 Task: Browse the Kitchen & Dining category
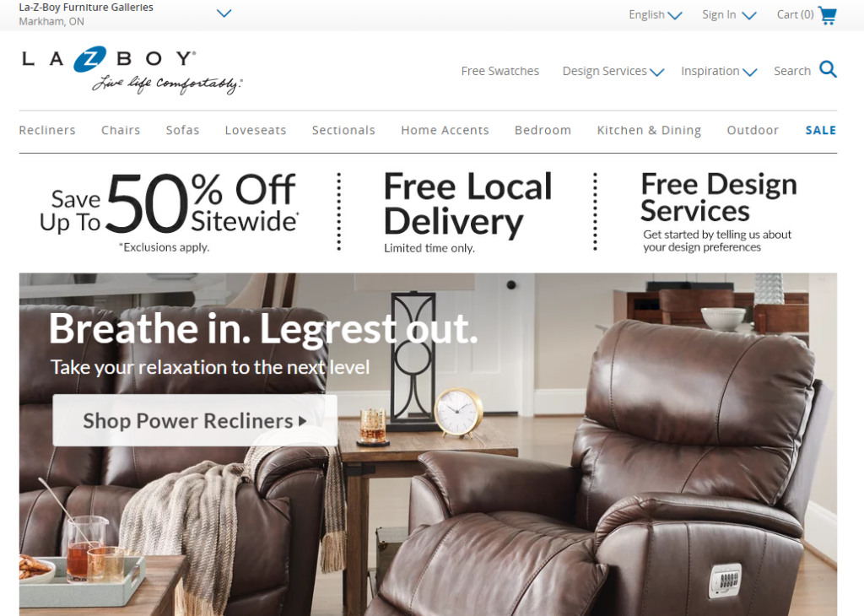[x=649, y=130]
